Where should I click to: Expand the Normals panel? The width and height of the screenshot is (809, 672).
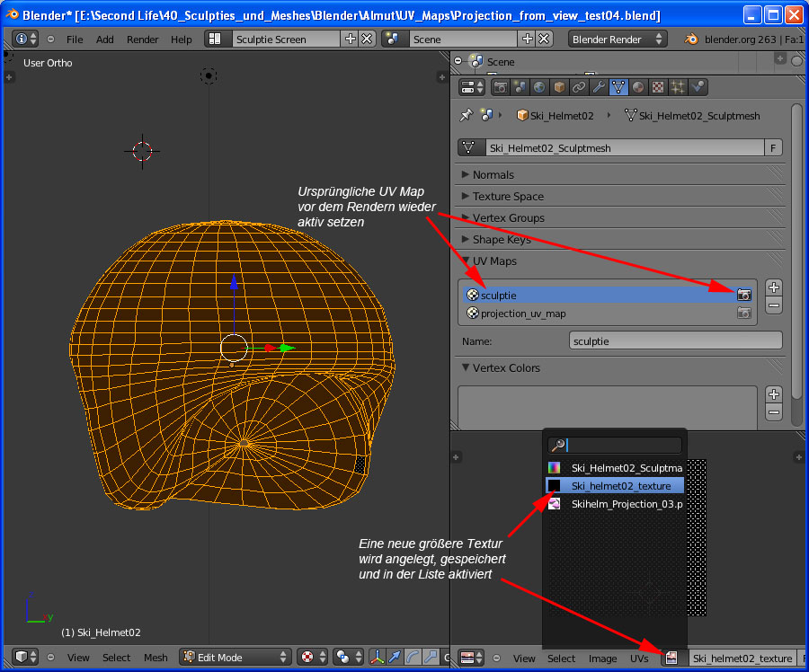tap(493, 174)
